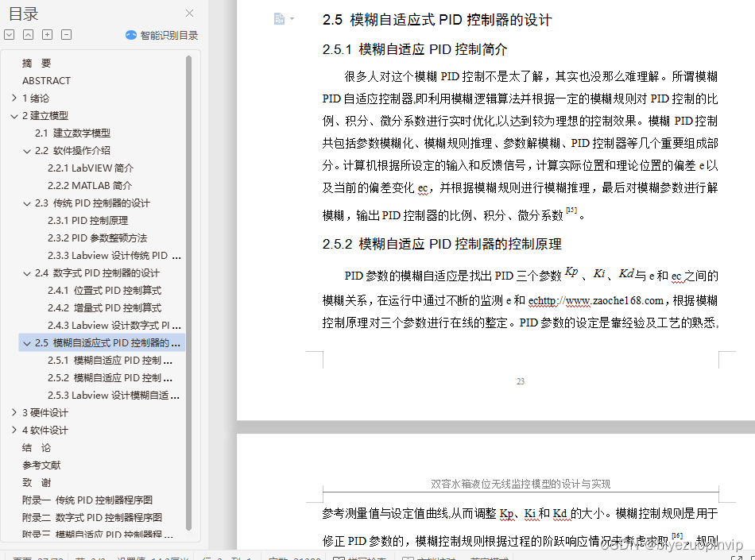Image resolution: width=755 pixels, height=560 pixels.
Task: Click the move-down arrow icon under 目录
Action: pyautogui.click(x=10, y=35)
